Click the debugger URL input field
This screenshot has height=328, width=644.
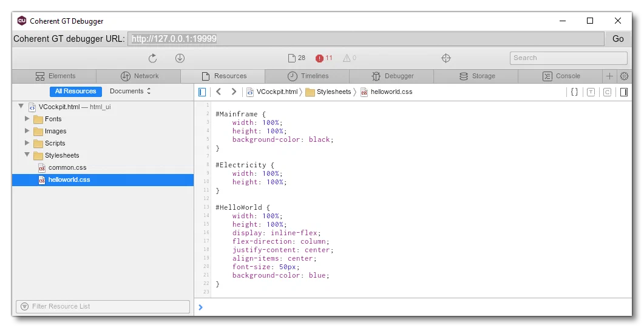coord(366,39)
